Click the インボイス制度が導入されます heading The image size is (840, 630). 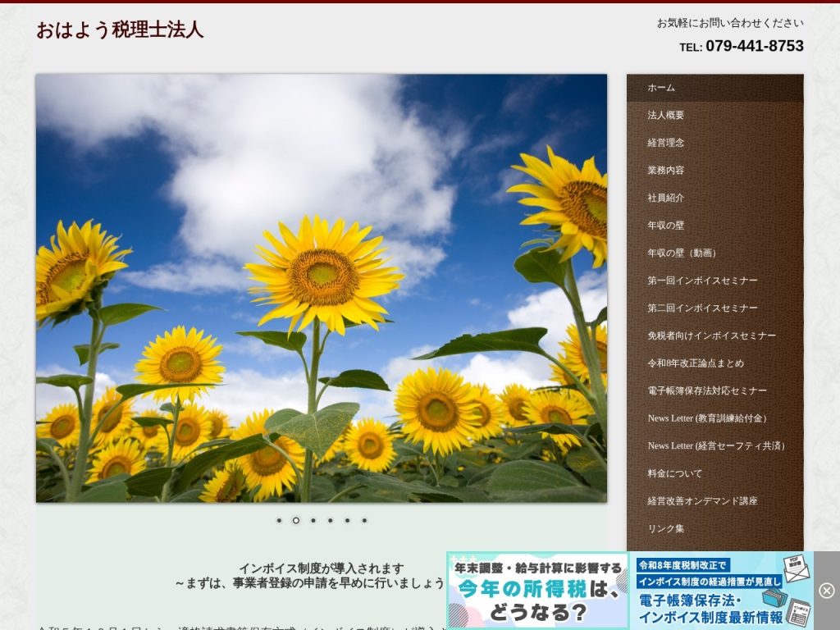(x=321, y=568)
